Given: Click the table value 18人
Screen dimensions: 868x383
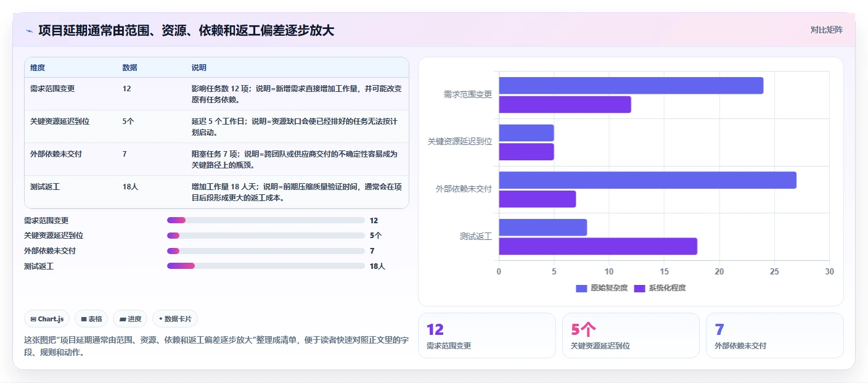Looking at the screenshot, I should (x=130, y=187).
